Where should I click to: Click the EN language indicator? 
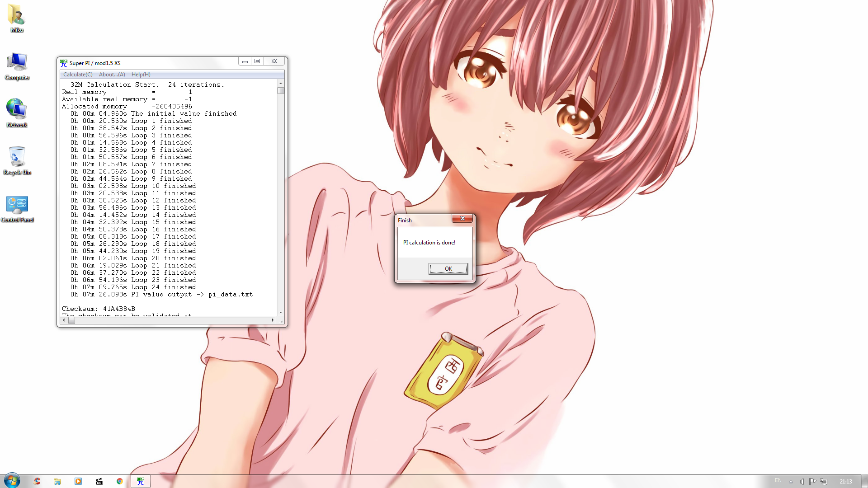click(778, 481)
